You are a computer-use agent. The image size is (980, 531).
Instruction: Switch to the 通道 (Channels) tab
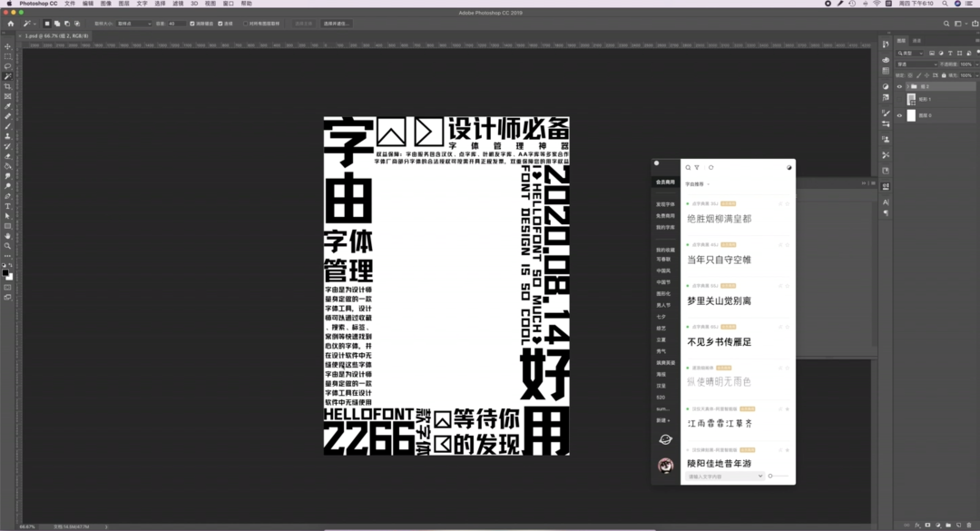916,41
